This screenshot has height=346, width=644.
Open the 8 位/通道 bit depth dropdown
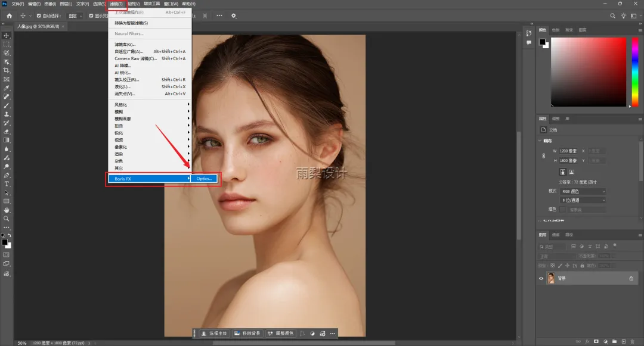(x=583, y=200)
